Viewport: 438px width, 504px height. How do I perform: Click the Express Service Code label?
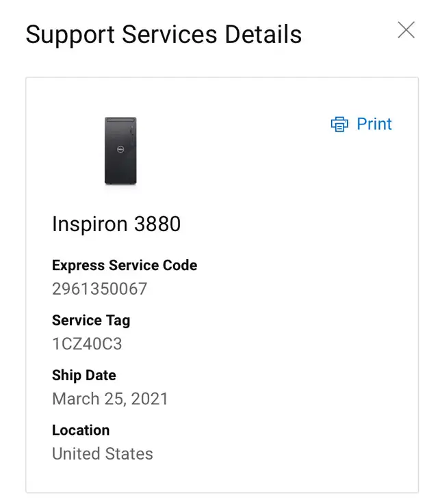(x=125, y=265)
